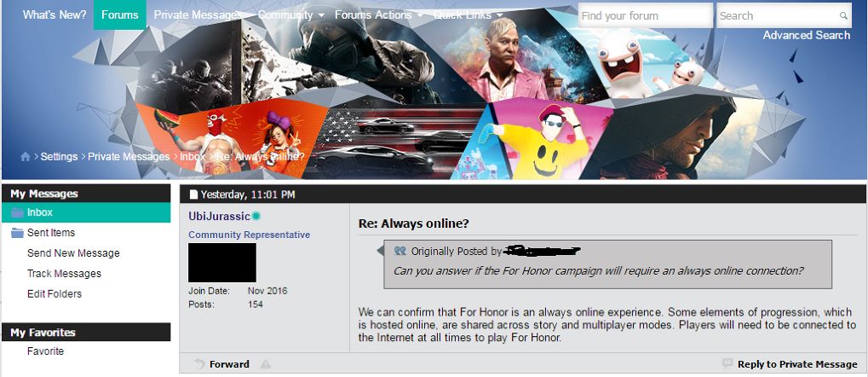Click the home icon in breadcrumb
Image resolution: width=868 pixels, height=377 pixels.
(x=25, y=157)
